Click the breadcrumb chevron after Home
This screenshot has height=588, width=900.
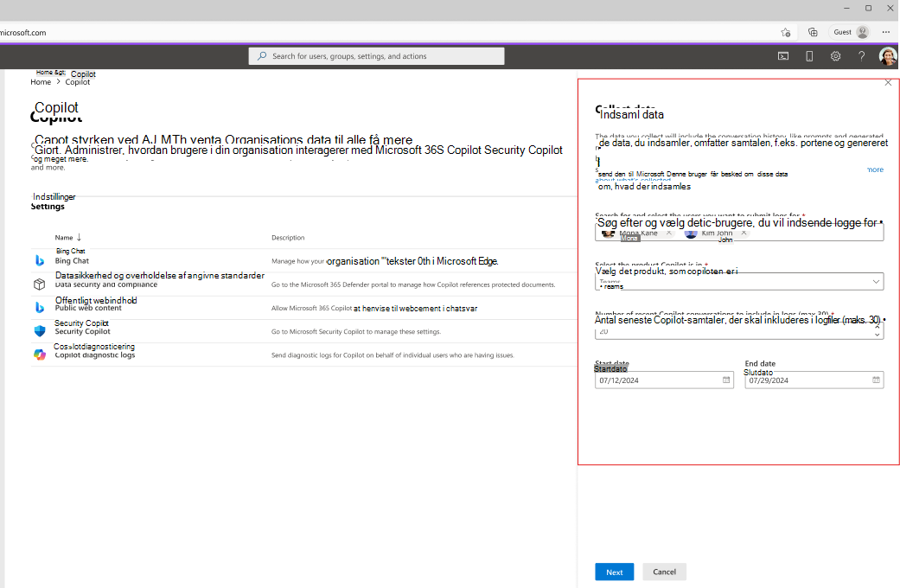coord(58,82)
